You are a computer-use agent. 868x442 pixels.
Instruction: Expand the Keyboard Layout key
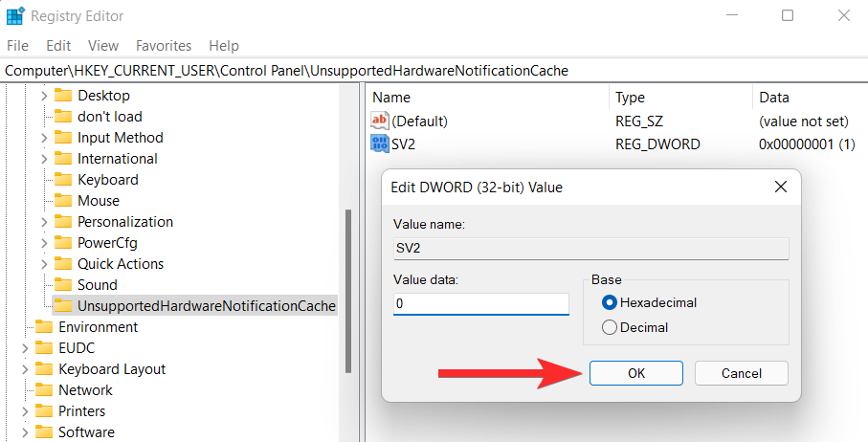[x=25, y=369]
